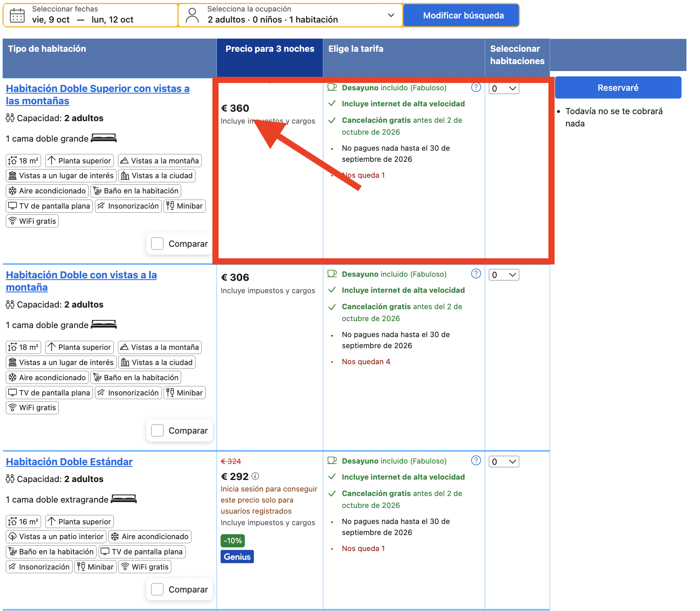Screen dimensions: 700x611
Task: Open Habitación Doble Superior con vistas link
Action: [x=98, y=95]
